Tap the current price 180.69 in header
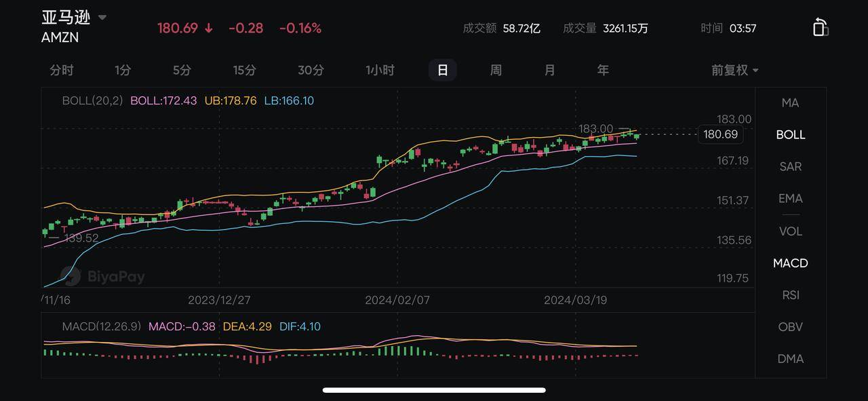 (x=178, y=28)
